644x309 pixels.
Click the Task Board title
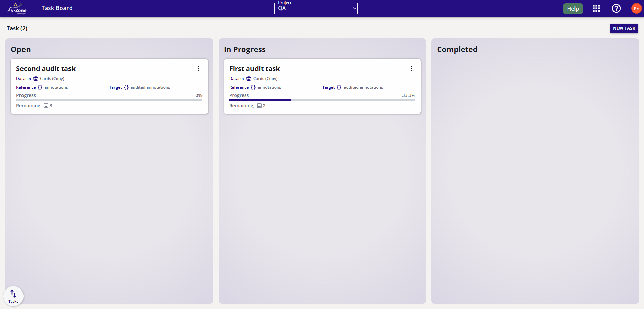tap(57, 8)
